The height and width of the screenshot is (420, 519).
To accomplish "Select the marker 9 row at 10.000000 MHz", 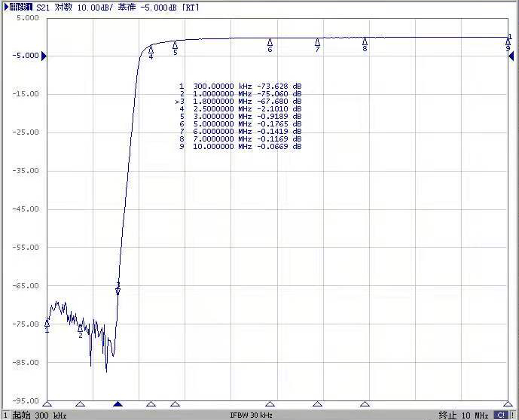I will [240, 147].
